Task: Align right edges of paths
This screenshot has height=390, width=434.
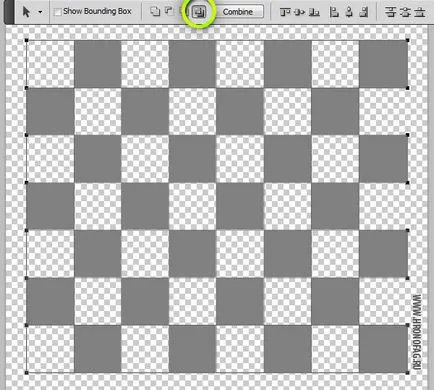Action: pyautogui.click(x=364, y=12)
